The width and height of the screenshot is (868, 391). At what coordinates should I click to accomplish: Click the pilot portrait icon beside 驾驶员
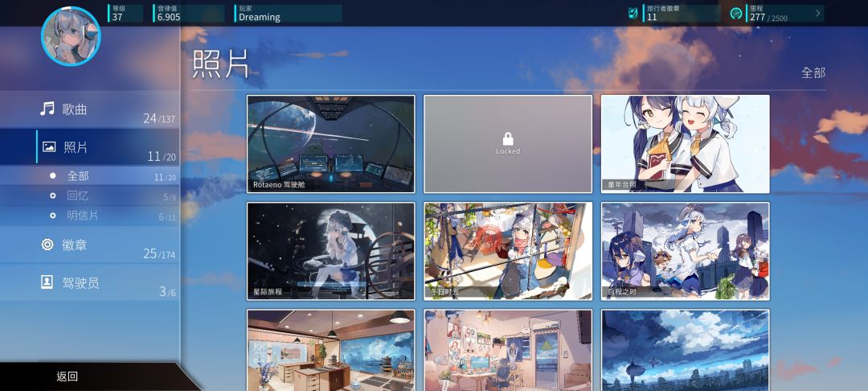pyautogui.click(x=47, y=282)
